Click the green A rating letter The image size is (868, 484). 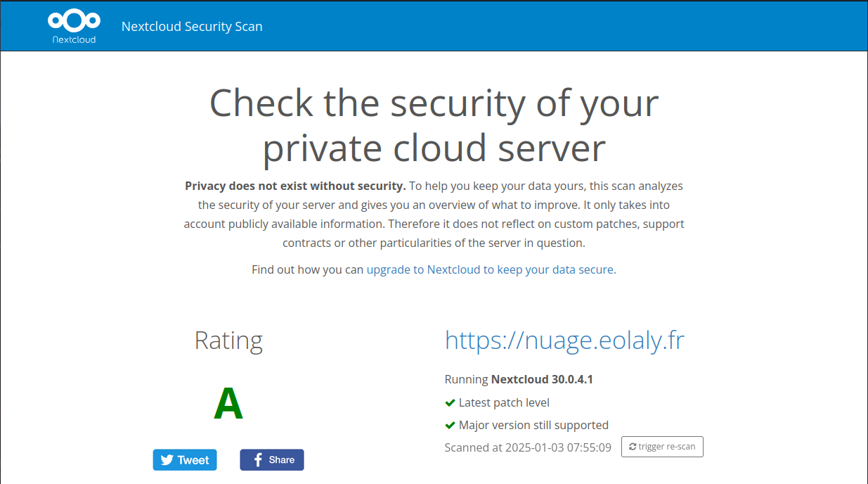(228, 404)
